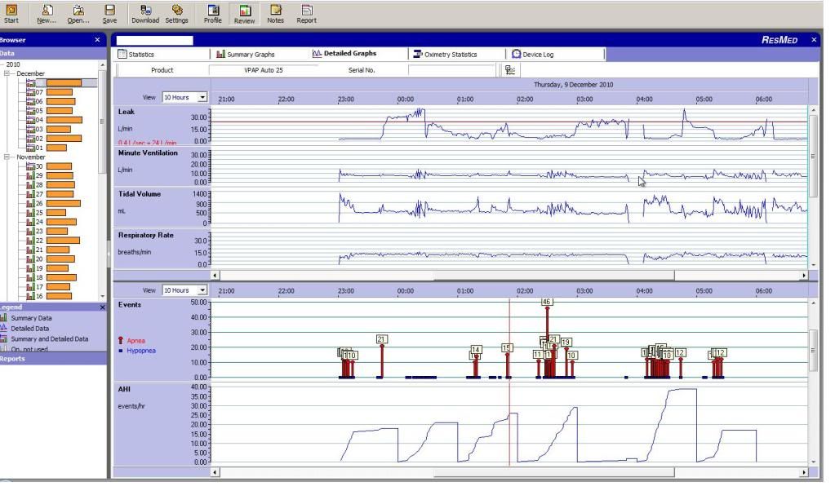Screen dimensions: 835x504
Task: Select December 04 data entry
Action: pos(55,120)
